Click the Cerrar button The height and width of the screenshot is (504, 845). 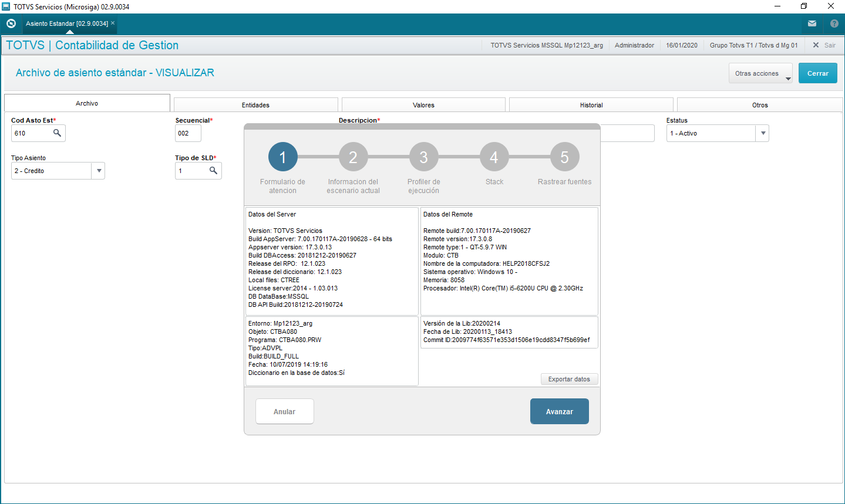tap(817, 73)
